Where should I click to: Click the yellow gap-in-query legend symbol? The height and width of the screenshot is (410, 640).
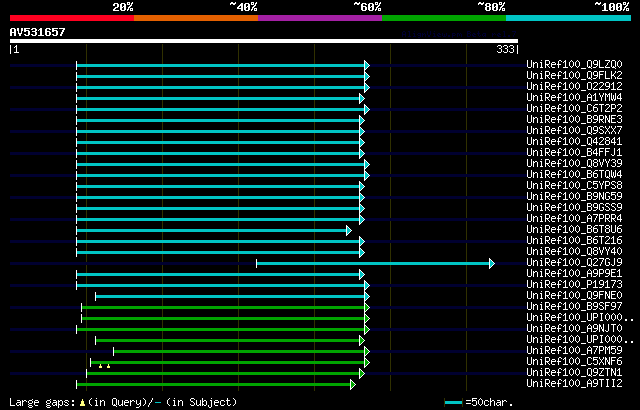click(82, 403)
